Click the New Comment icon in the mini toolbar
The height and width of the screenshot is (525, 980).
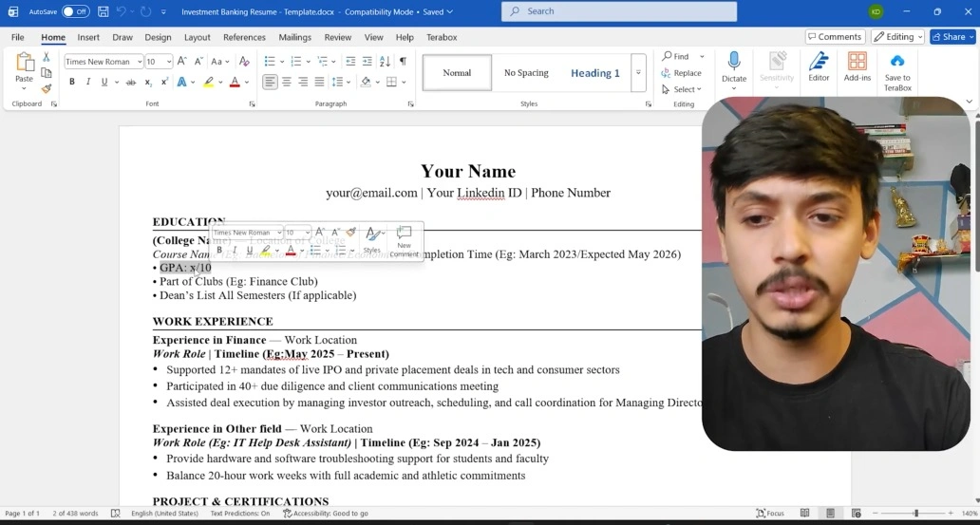pyautogui.click(x=404, y=241)
